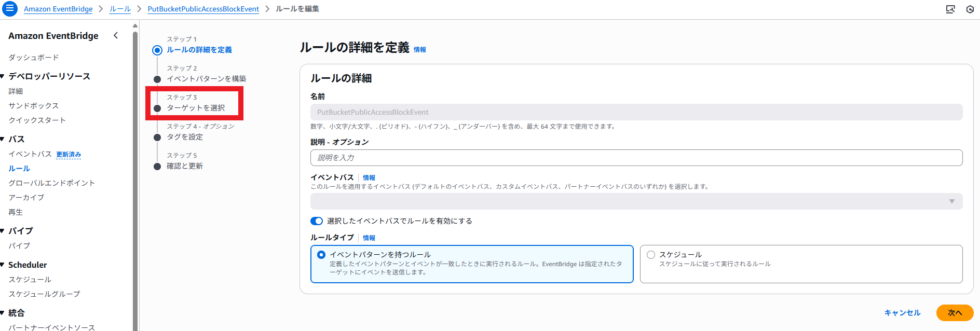Open the hamburger navigation menu icon
Image resolution: width=980 pixels, height=331 pixels.
tap(9, 9)
